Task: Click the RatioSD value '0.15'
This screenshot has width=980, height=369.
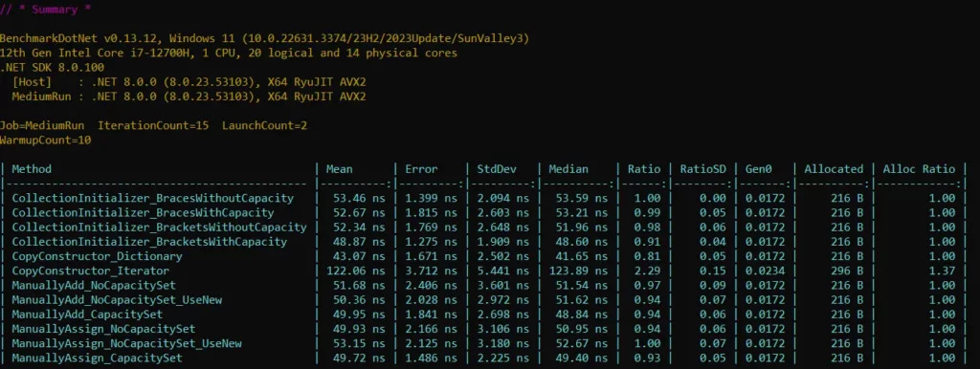Action: [x=712, y=271]
